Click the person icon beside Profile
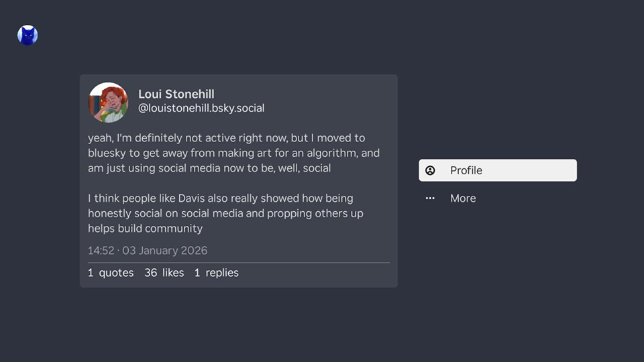The image size is (644, 362). click(x=431, y=170)
